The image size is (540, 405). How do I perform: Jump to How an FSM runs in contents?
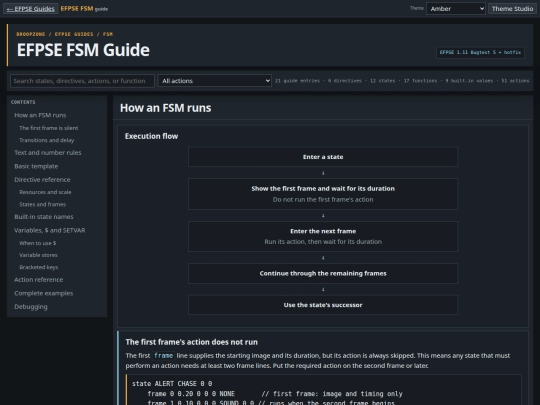(x=40, y=115)
